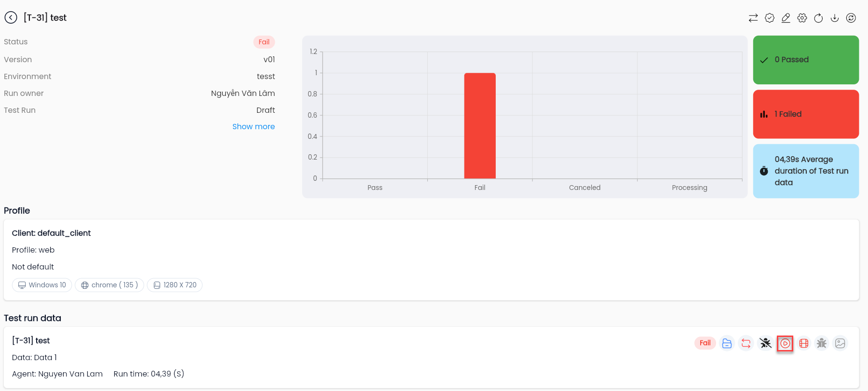
Task: Click the 'Profile: web' text
Action: point(33,250)
